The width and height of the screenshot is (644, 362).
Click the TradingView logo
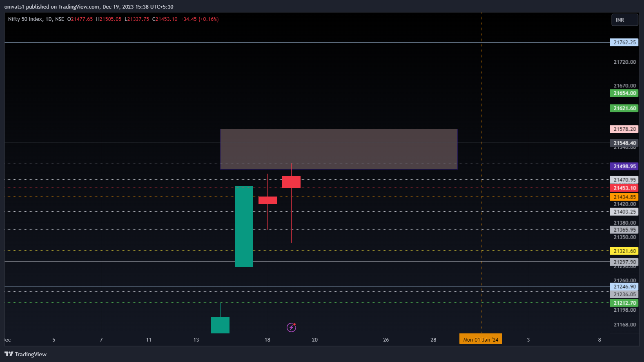[25, 354]
